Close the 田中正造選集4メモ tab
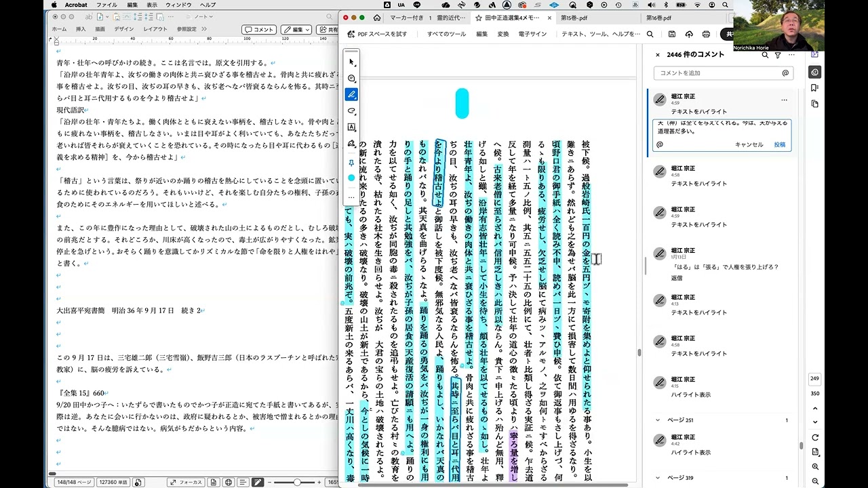The width and height of the screenshot is (868, 488). (x=548, y=18)
